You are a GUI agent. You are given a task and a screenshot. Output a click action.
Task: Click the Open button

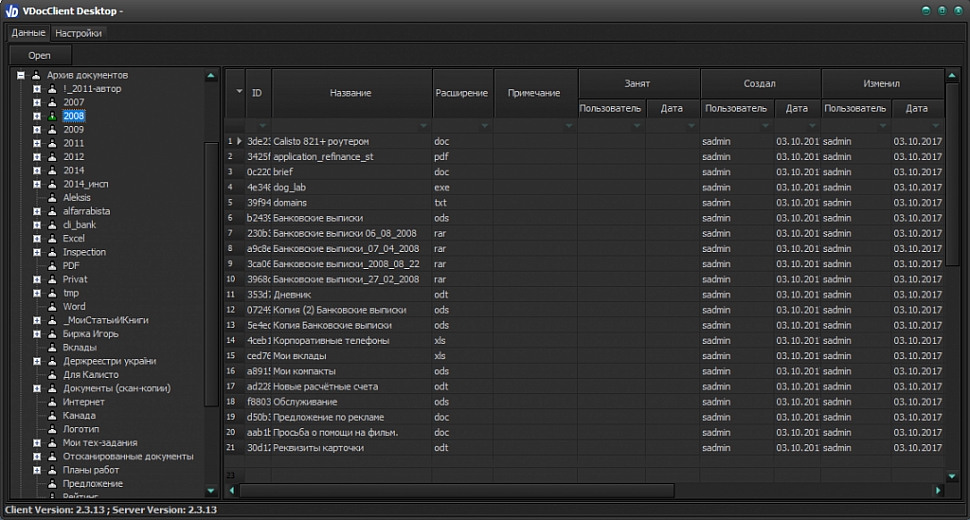click(x=40, y=56)
